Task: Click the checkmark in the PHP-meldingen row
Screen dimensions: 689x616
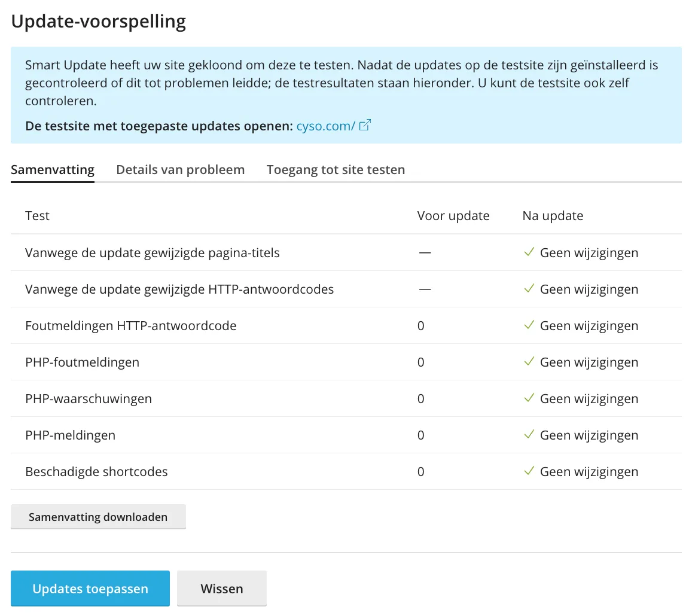Action: point(529,435)
